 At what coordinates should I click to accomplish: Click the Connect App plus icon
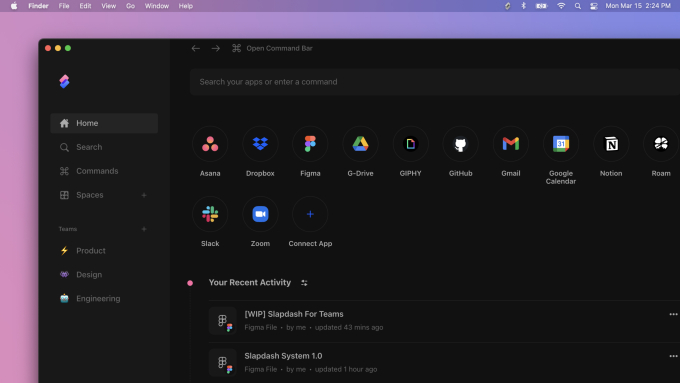[310, 214]
